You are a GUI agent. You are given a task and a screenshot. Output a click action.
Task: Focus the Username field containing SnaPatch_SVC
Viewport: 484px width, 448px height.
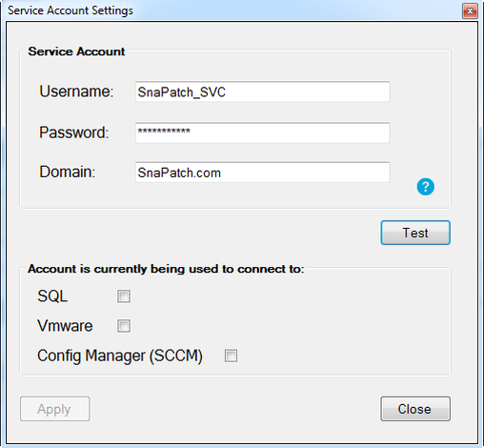click(262, 92)
